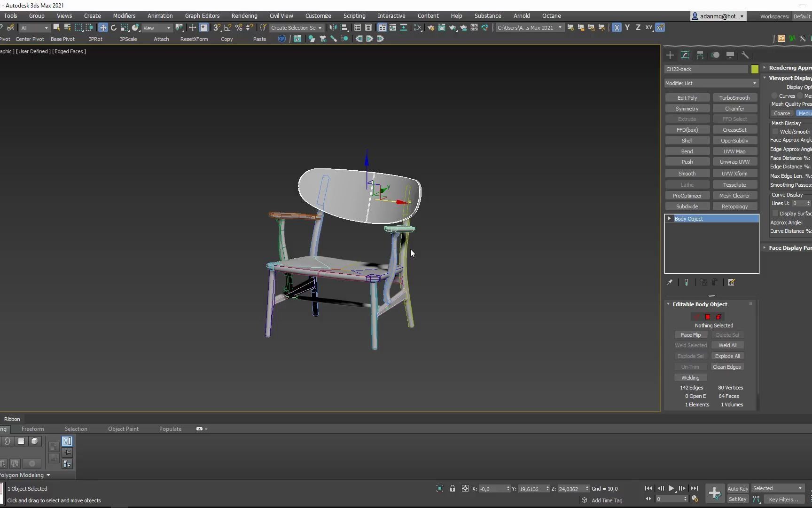This screenshot has height=508, width=812.
Task: Open the Render Setup teapot icon
Action: pos(431,27)
